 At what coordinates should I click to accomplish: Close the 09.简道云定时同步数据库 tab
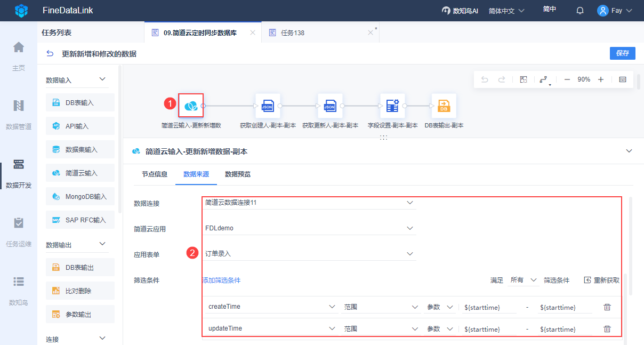tap(253, 33)
